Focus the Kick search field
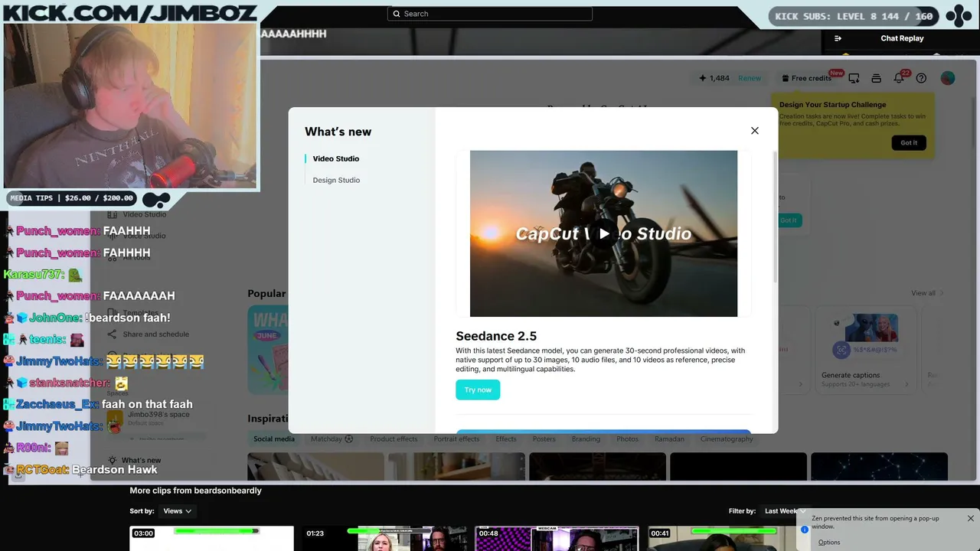 point(490,14)
